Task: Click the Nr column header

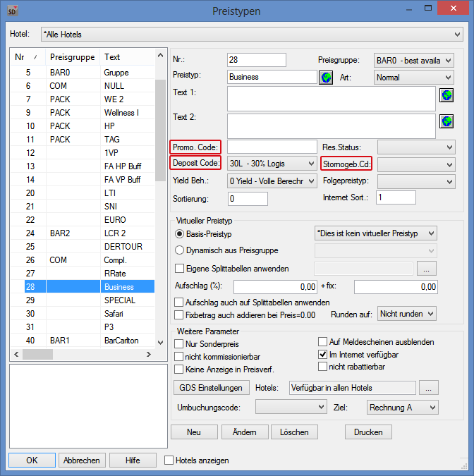Action: pyautogui.click(x=27, y=57)
